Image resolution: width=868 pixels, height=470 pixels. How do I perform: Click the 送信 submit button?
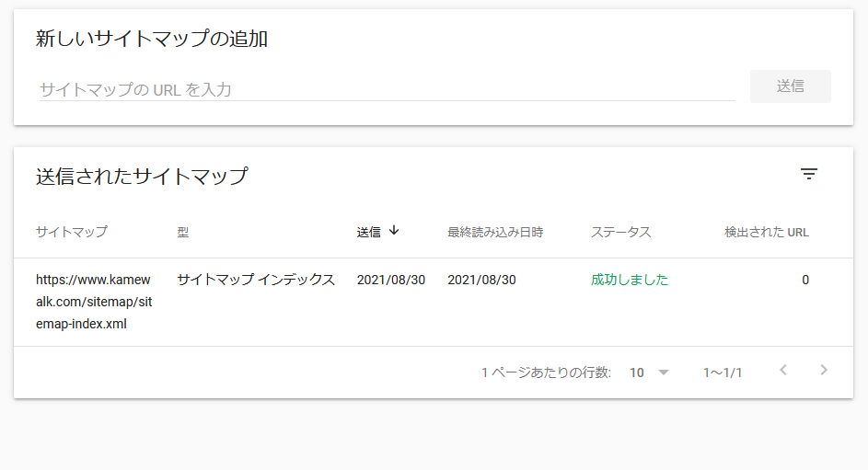(790, 86)
